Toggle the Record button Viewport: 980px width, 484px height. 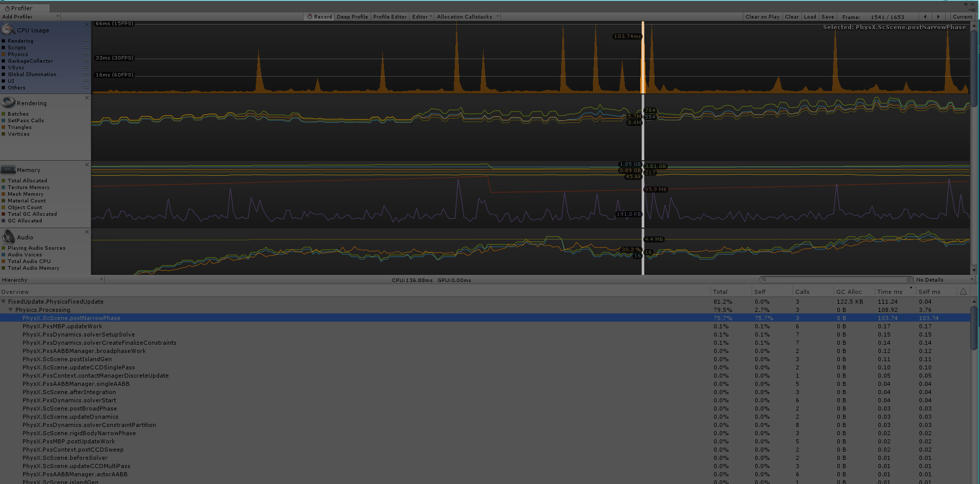(319, 16)
